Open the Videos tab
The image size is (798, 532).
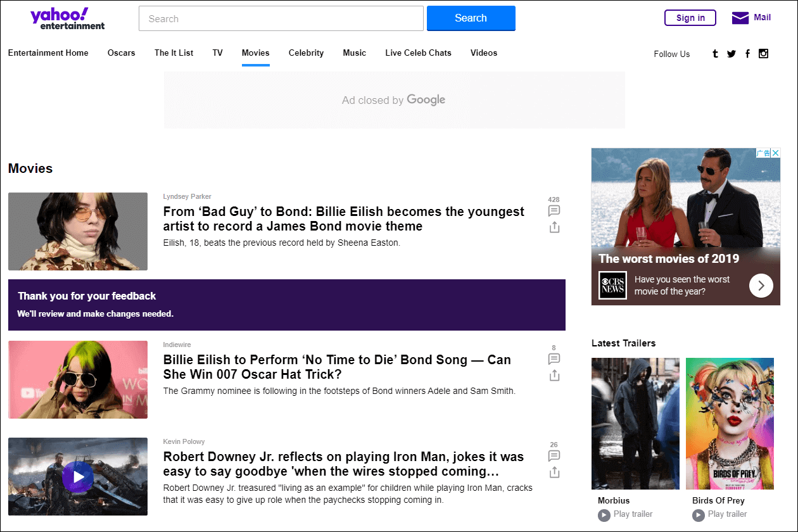pos(484,53)
